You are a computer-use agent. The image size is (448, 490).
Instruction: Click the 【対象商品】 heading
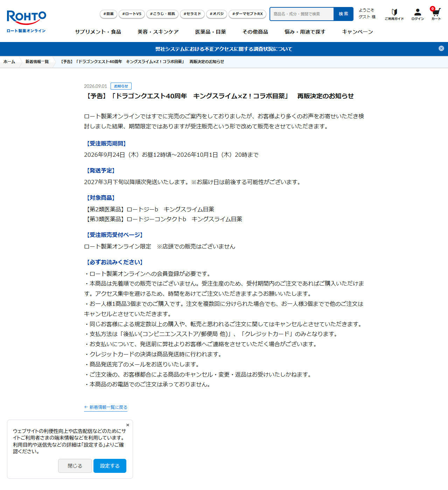tap(101, 198)
